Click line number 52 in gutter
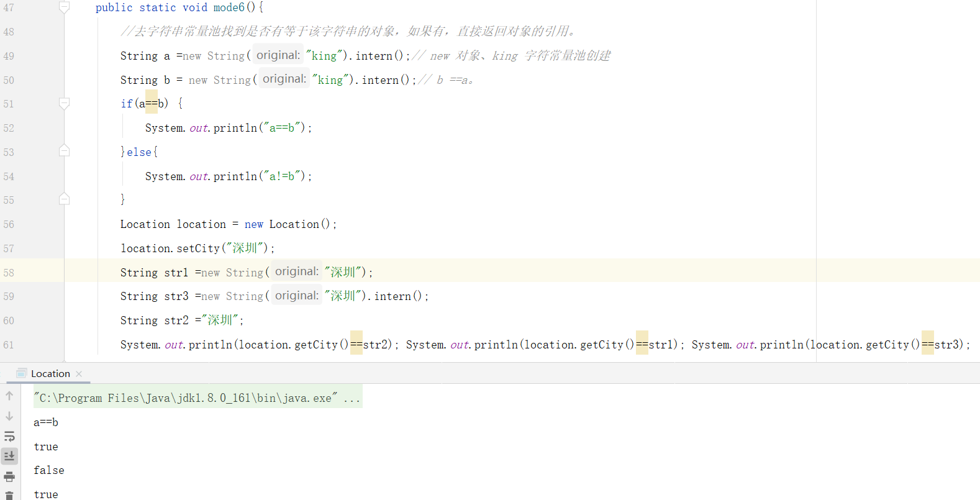 tap(9, 128)
